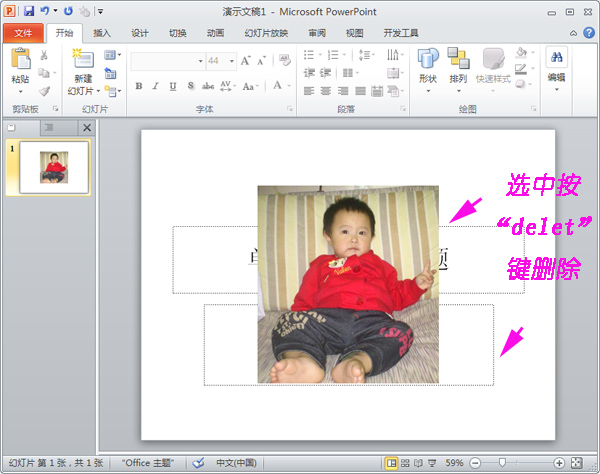The height and width of the screenshot is (474, 600).
Task: Clear all formatting icon
Action: point(285,60)
